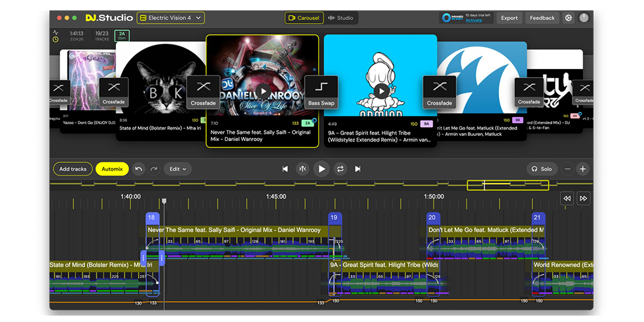This screenshot has height=322, width=644.
Task: Open the Electric Vision 4 project dropdown
Action: pos(171,18)
